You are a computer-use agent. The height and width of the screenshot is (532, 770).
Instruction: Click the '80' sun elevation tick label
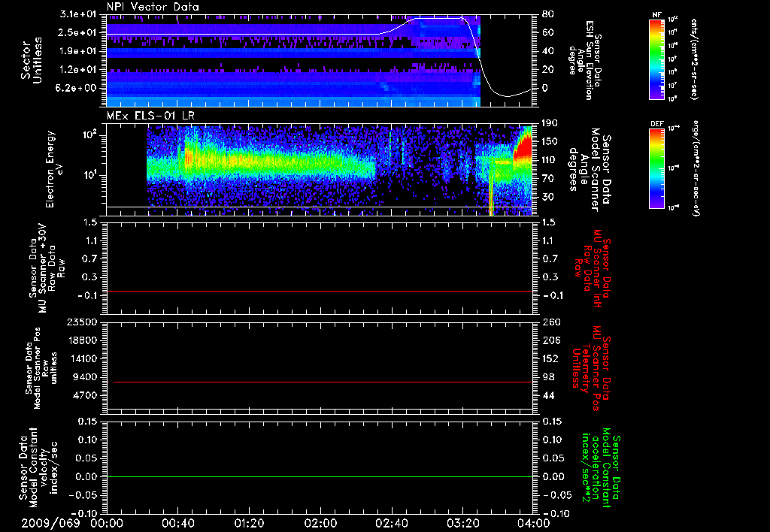548,14
